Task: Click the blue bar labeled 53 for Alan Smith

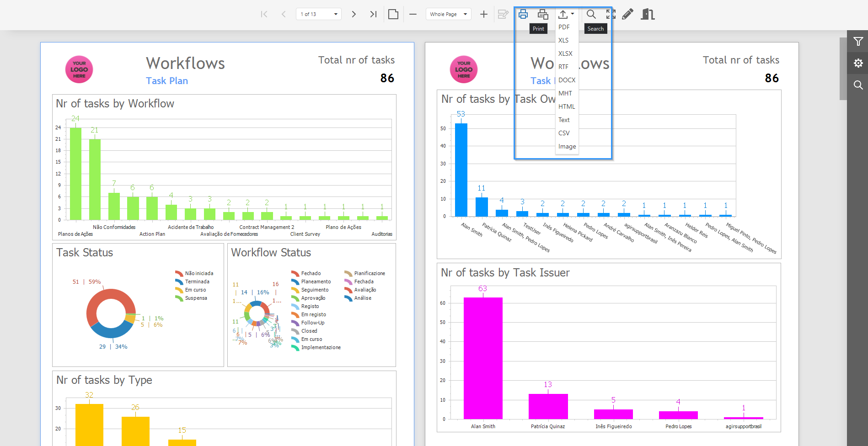Action: [x=461, y=170]
